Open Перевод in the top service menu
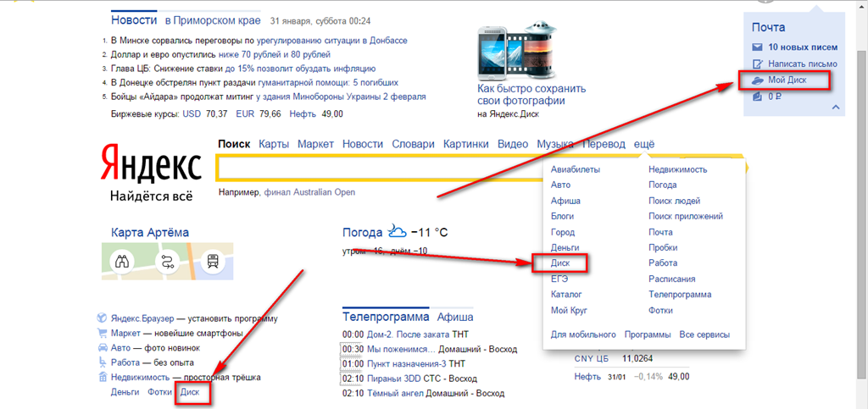The width and height of the screenshot is (868, 409). (x=604, y=144)
